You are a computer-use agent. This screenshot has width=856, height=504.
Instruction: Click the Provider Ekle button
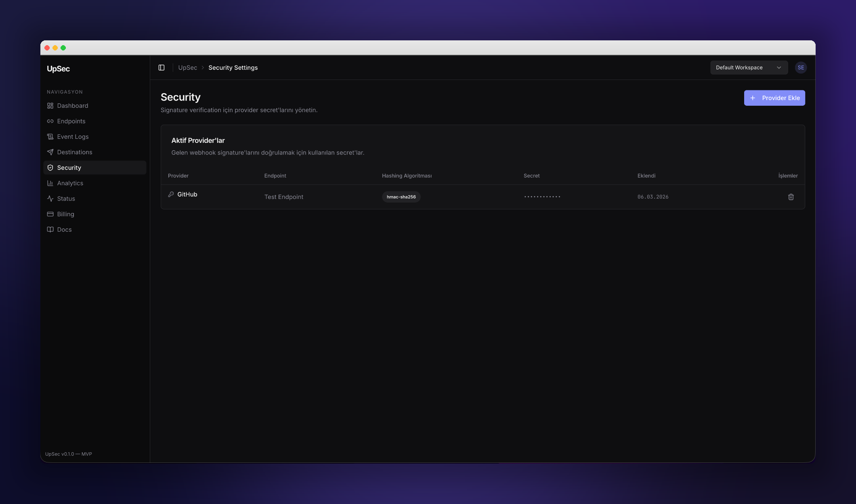point(774,98)
